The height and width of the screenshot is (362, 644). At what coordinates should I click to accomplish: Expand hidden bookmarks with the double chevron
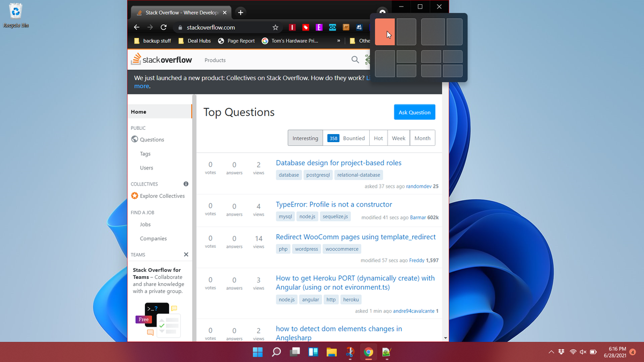[x=338, y=41]
